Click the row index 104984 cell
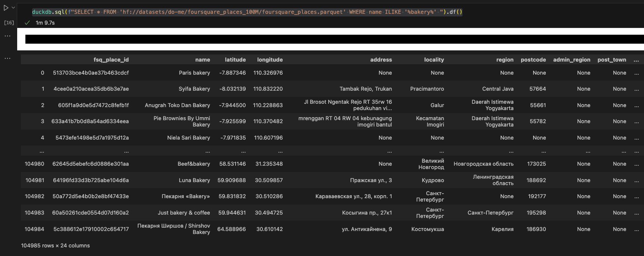The height and width of the screenshot is (256, 644). pos(34,229)
